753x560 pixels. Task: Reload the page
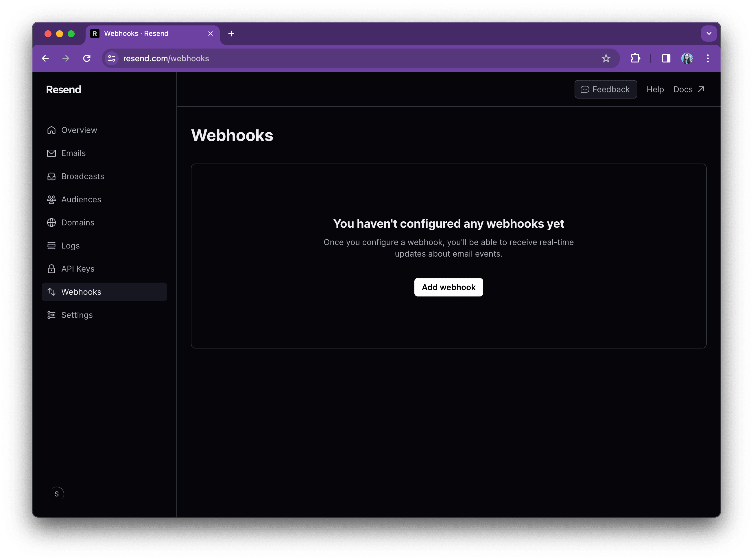click(x=87, y=58)
